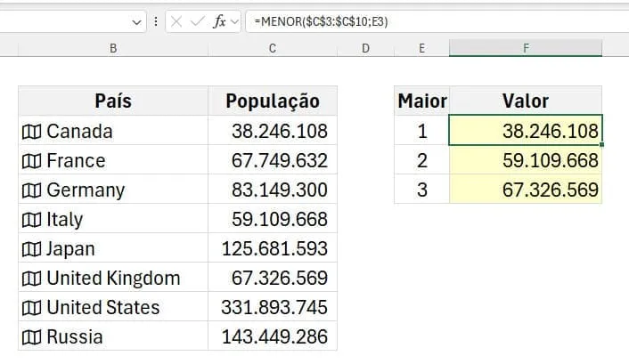Expand the function list chevron next to fx
The width and height of the screenshot is (629, 364).
[x=234, y=21]
